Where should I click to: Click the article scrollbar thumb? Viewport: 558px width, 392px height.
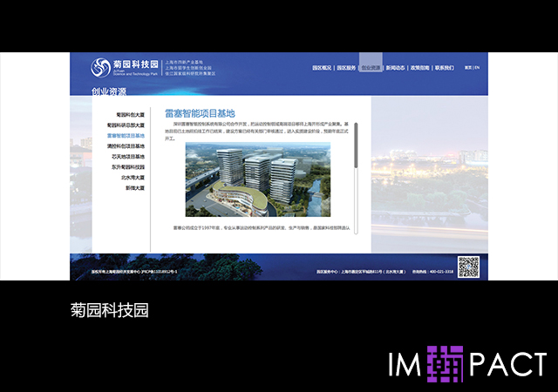click(356, 145)
